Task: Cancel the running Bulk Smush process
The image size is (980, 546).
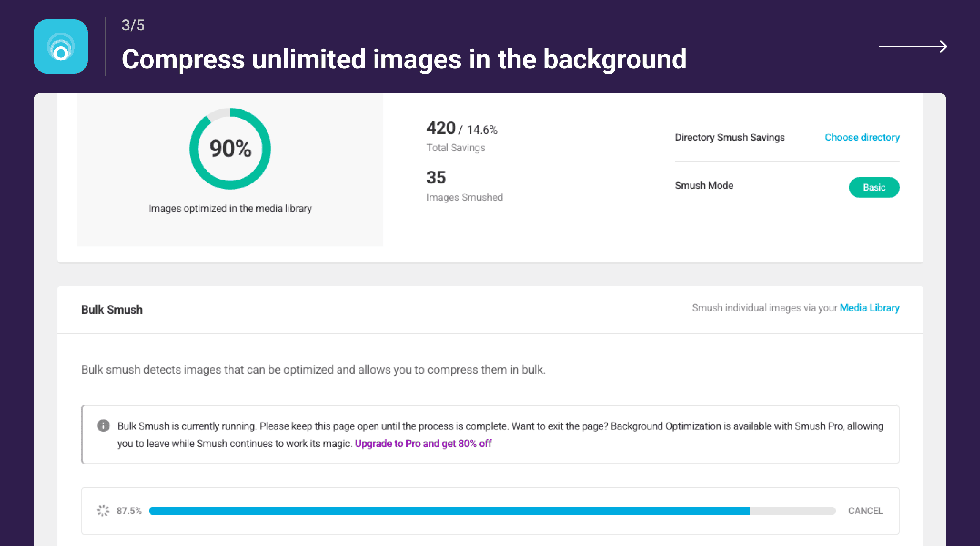Action: pos(865,511)
